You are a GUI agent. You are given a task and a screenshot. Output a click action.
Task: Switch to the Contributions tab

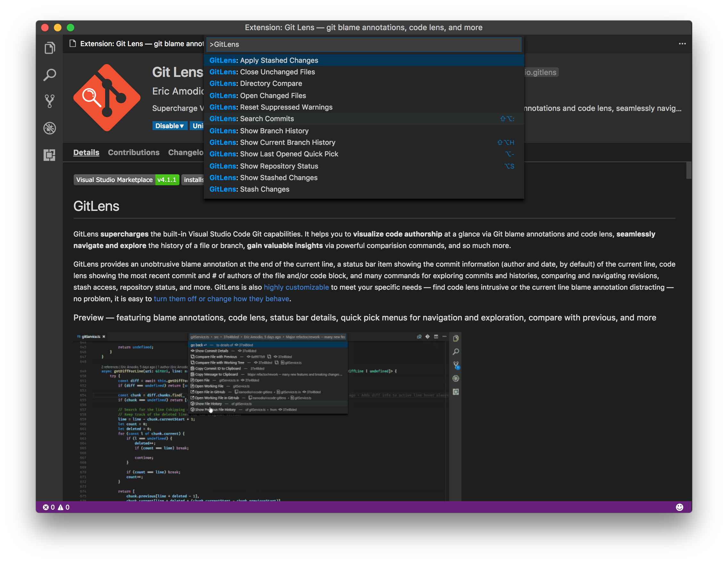pos(134,152)
